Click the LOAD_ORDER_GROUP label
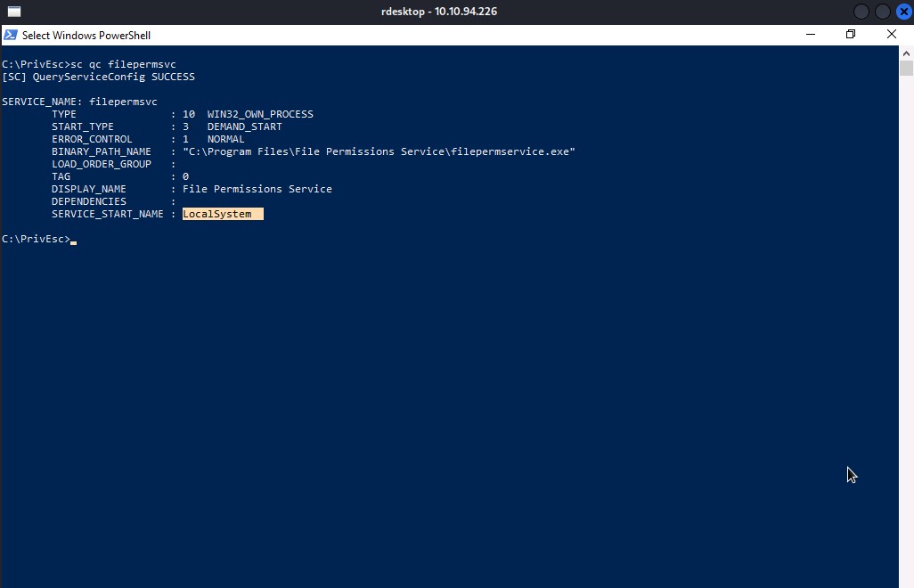The image size is (914, 588). [x=102, y=164]
